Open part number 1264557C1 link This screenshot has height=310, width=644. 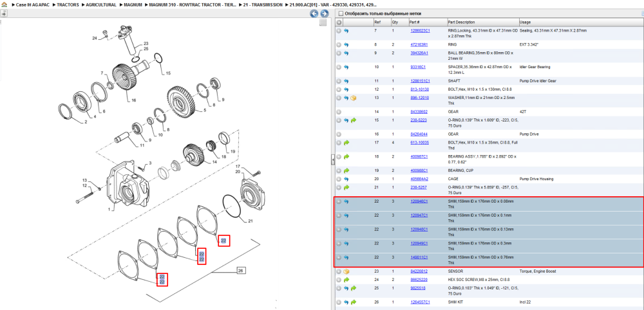point(420,302)
